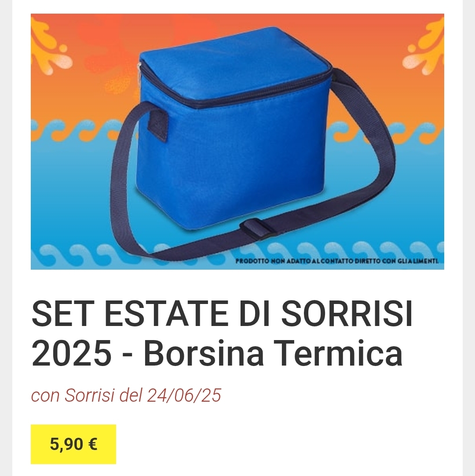Open the SET ESTATE DI SORRISI title
Screen dimensions: 475x476
222,314
